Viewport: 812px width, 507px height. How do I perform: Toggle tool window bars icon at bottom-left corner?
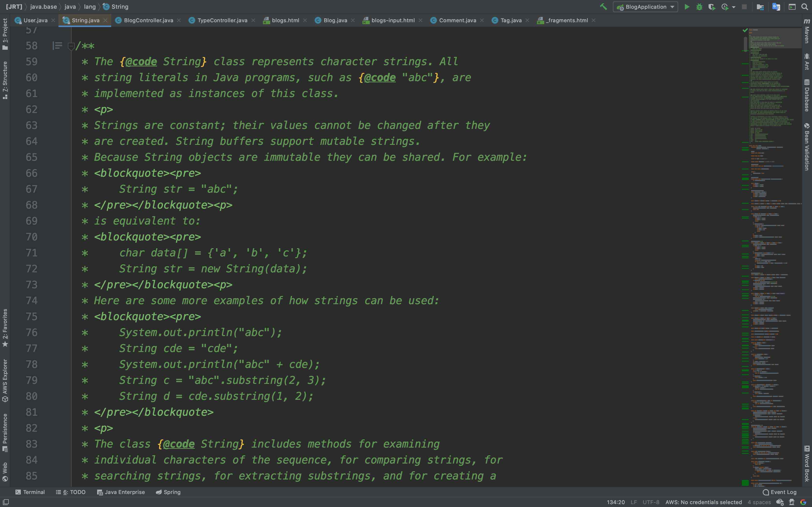coord(6,502)
